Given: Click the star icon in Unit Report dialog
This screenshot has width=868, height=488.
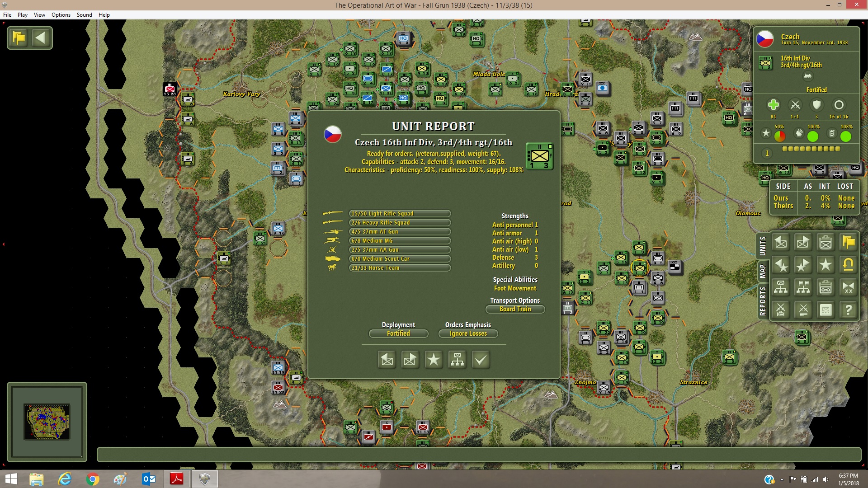Looking at the screenshot, I should [434, 360].
